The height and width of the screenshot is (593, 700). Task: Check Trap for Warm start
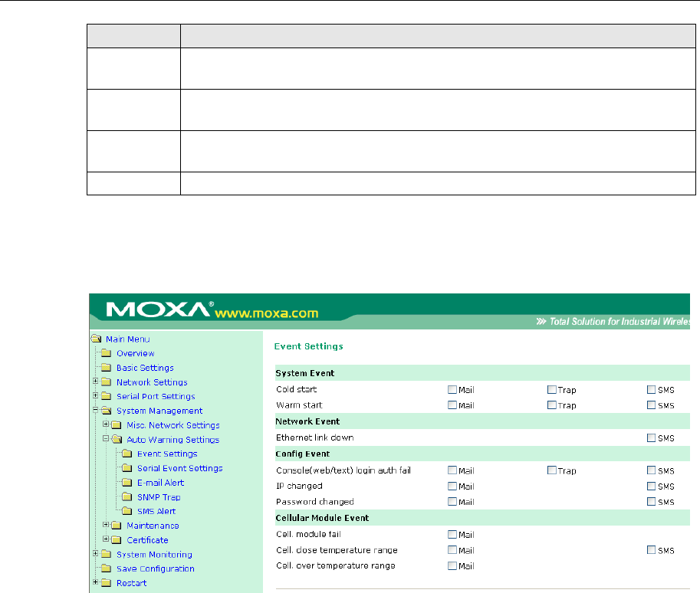tap(552, 405)
